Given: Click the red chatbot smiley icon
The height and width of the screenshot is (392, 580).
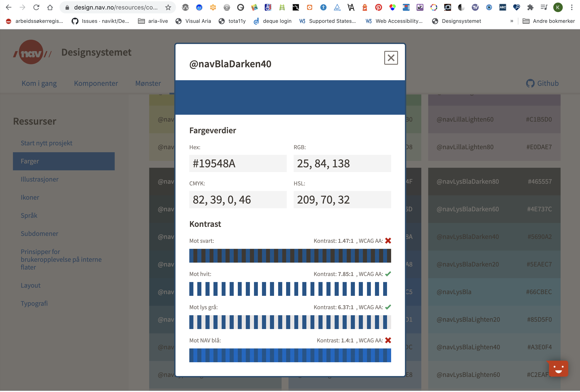Looking at the screenshot, I should click(558, 368).
